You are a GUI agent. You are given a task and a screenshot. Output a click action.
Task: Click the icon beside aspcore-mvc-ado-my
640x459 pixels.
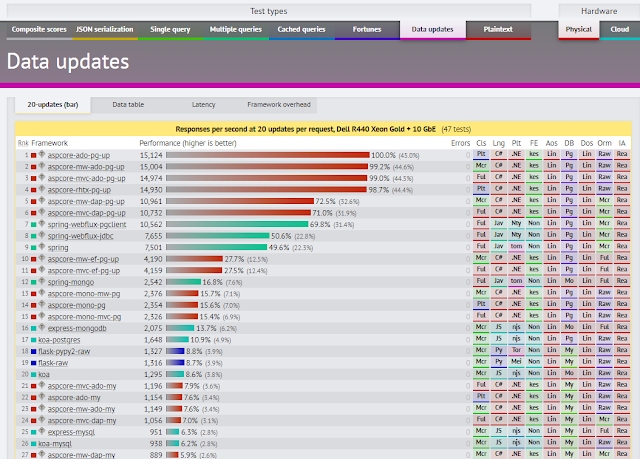click(42, 385)
